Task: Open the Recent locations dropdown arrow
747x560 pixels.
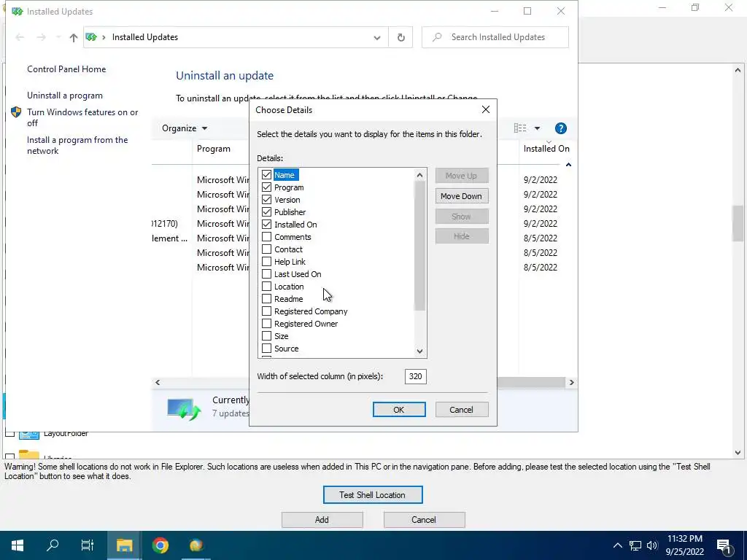Action: [x=58, y=37]
